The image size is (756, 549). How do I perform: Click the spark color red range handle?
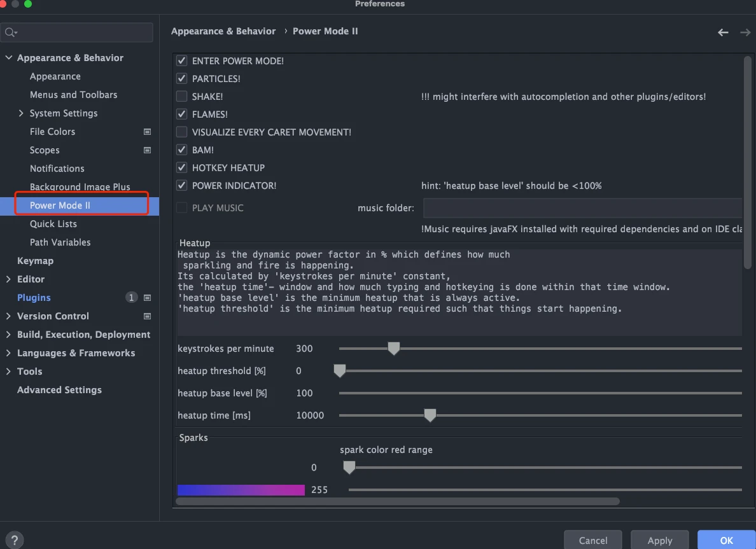349,467
